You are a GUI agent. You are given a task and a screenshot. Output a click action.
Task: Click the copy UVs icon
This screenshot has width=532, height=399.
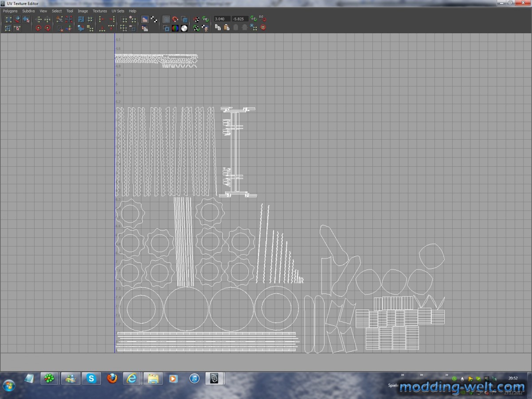(x=218, y=27)
